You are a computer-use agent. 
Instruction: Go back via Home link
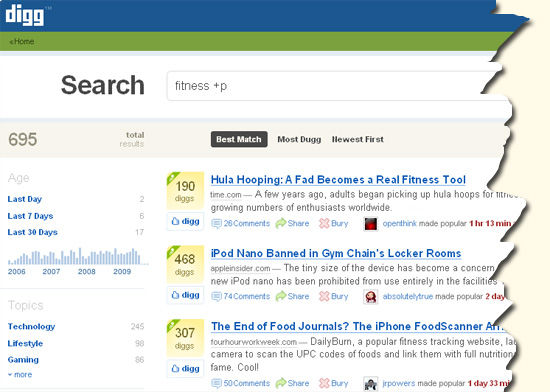click(22, 41)
